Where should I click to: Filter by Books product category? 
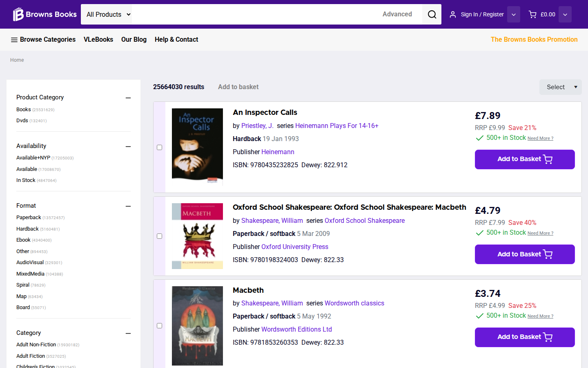(x=24, y=110)
